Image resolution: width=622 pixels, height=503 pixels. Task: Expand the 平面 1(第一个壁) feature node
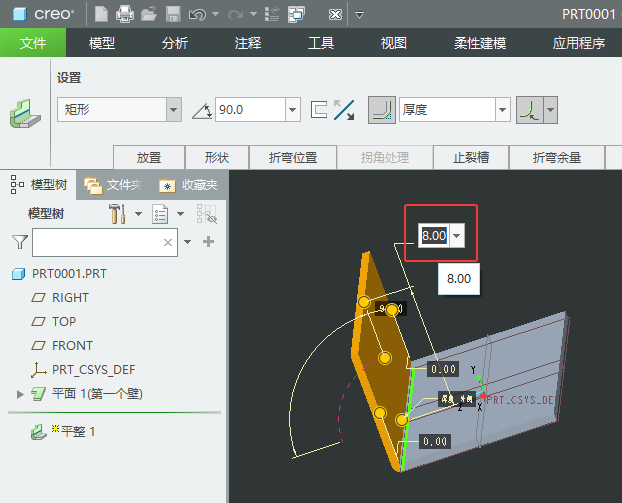click(20, 394)
